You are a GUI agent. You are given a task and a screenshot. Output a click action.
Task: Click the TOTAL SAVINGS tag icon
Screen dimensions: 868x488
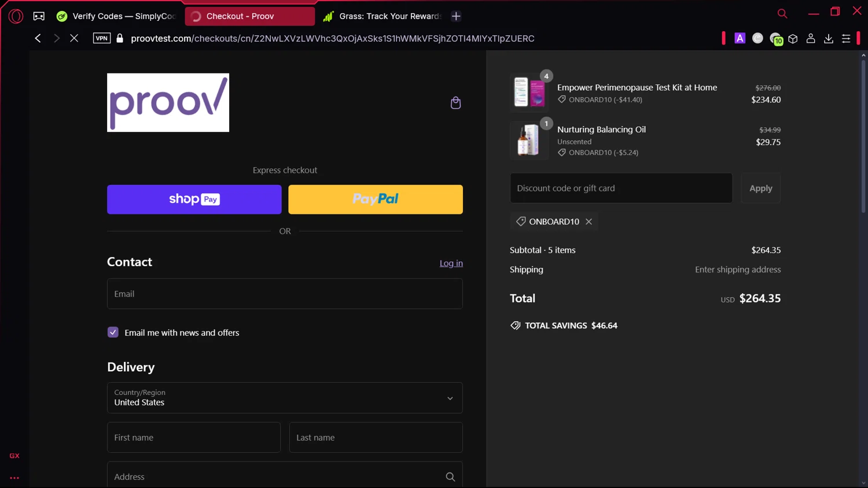pyautogui.click(x=516, y=326)
